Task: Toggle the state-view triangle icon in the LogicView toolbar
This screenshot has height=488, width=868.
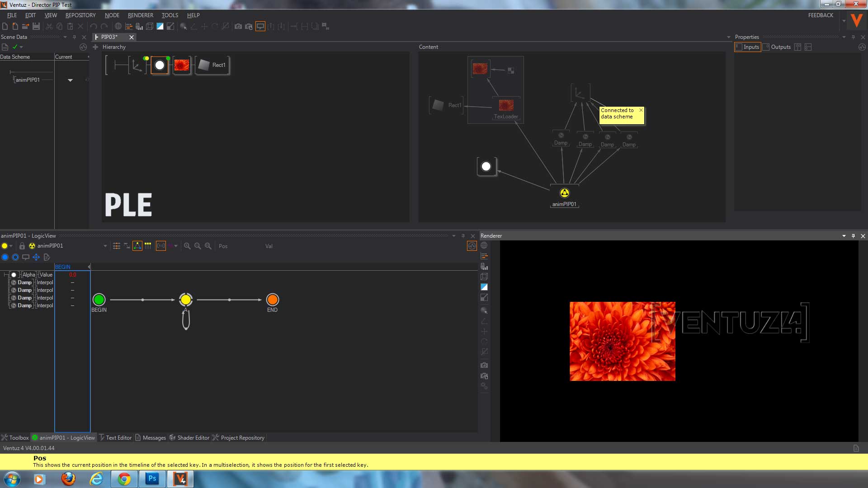Action: [x=137, y=246]
